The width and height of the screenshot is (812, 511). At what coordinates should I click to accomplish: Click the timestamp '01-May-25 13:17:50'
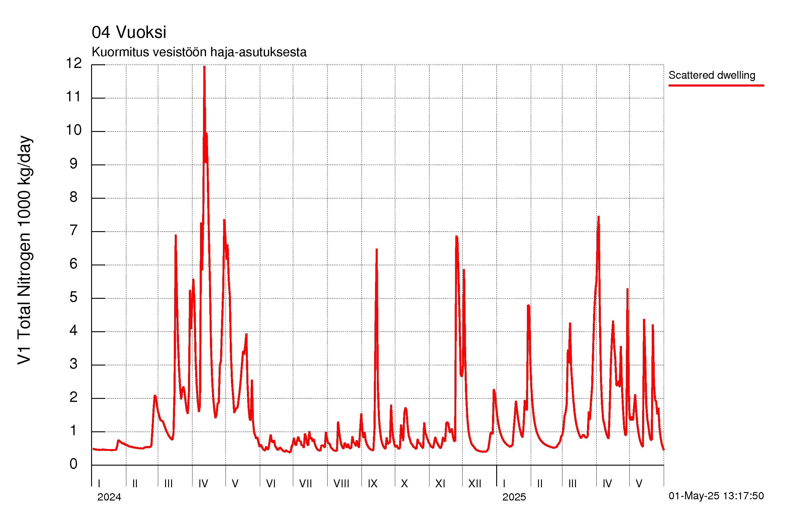coord(716,496)
